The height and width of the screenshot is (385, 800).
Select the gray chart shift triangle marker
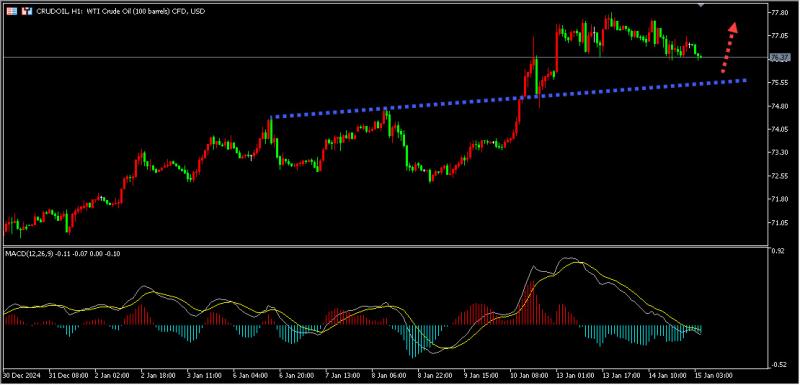(701, 4)
